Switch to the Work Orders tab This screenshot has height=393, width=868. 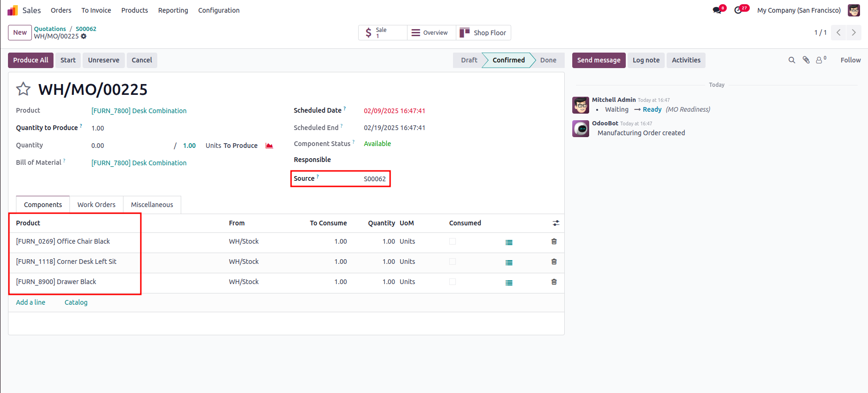[x=96, y=205]
